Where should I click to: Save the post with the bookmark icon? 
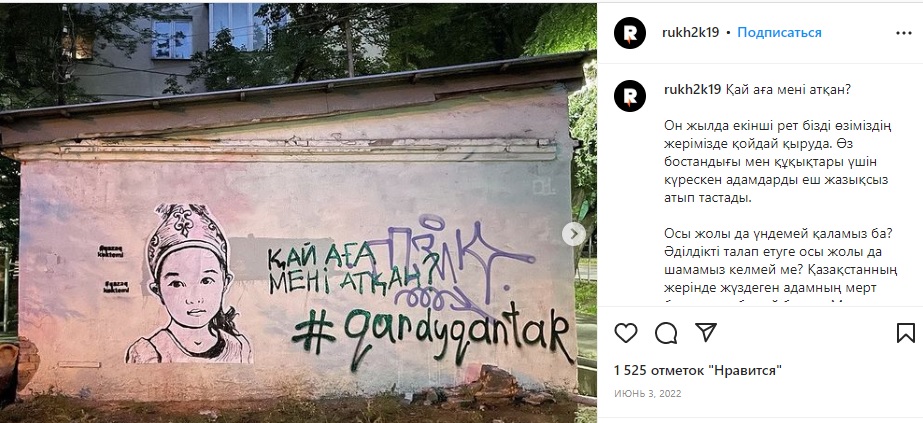tap(906, 333)
